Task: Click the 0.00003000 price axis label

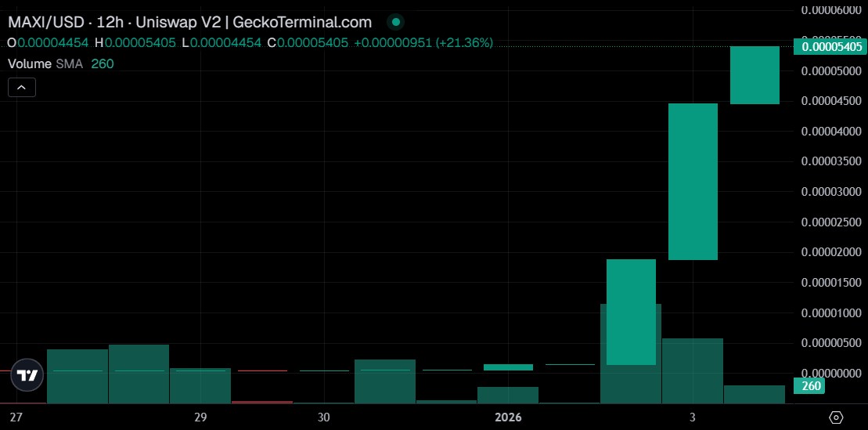Action: pyautogui.click(x=831, y=192)
